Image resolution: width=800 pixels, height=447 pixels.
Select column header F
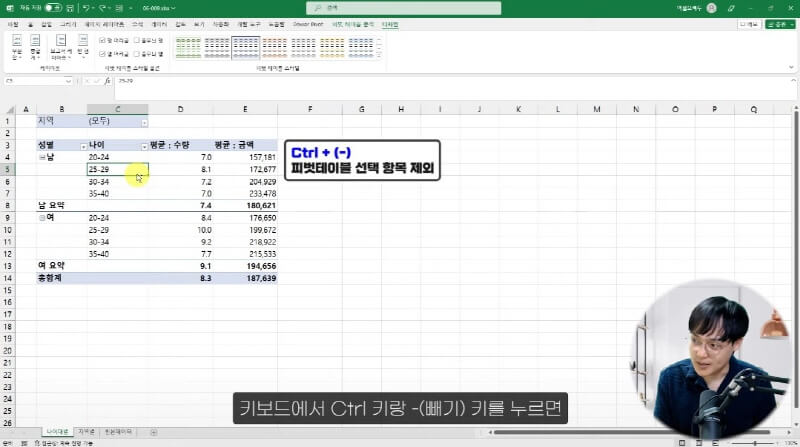tap(310, 109)
